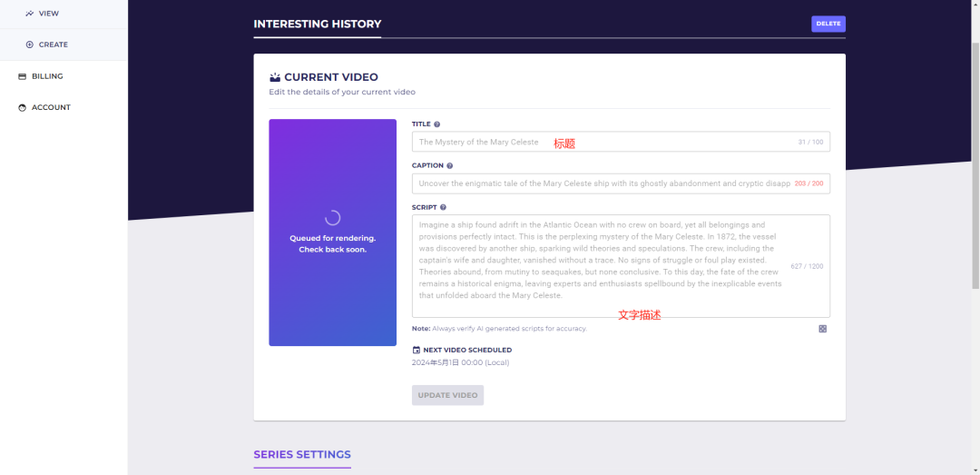The width and height of the screenshot is (980, 475).
Task: Open the BILLING menu item
Action: [x=47, y=76]
